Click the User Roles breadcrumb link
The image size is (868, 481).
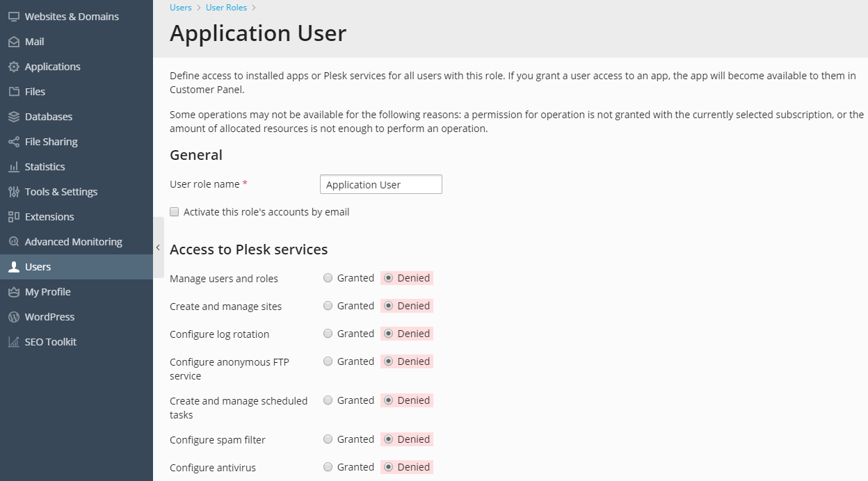pos(226,8)
